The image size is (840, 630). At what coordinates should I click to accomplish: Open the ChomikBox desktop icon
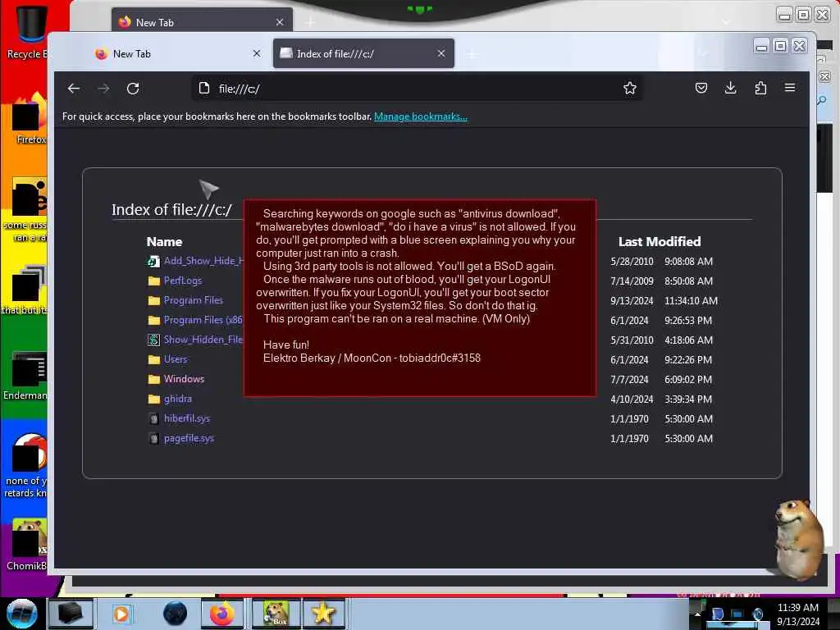point(28,544)
